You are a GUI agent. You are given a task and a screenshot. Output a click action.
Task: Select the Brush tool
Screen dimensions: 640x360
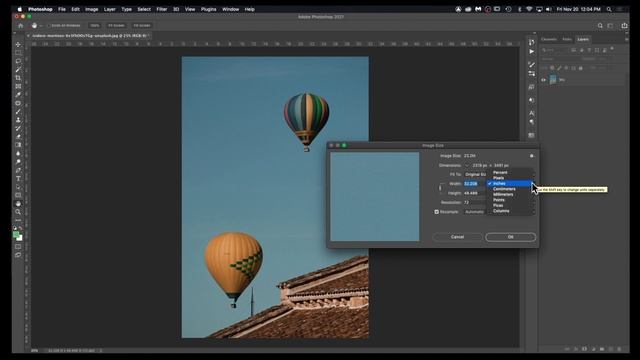point(18,111)
